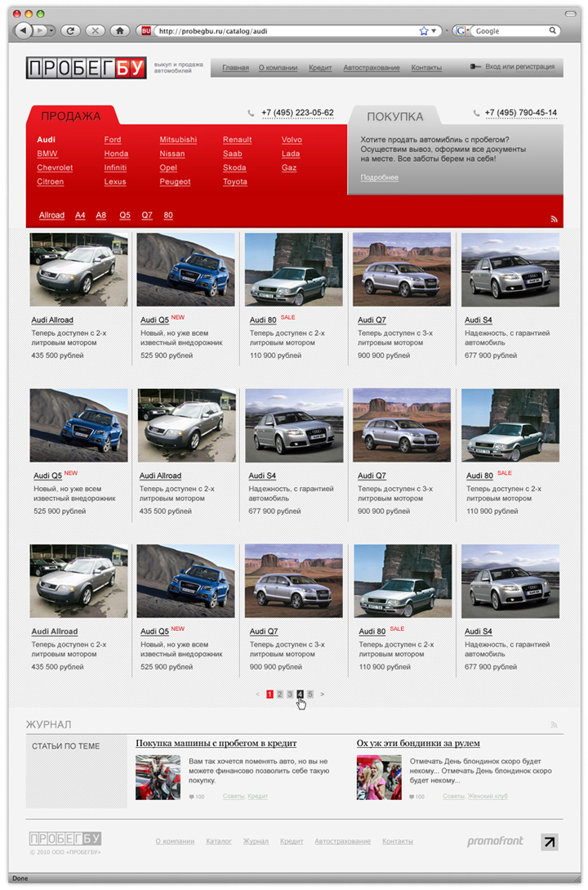Click the phone icon near 223-05-62
The width and height of the screenshot is (588, 890).
pos(251,113)
